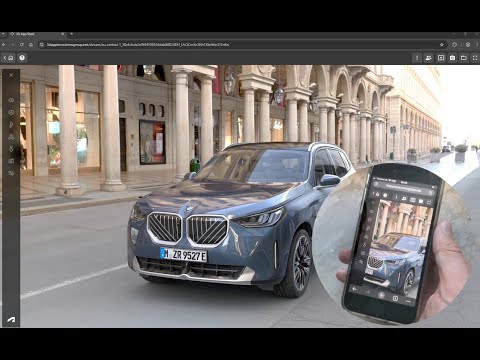480x360 pixels.
Task: Open a new browser tab
Action: click(71, 34)
